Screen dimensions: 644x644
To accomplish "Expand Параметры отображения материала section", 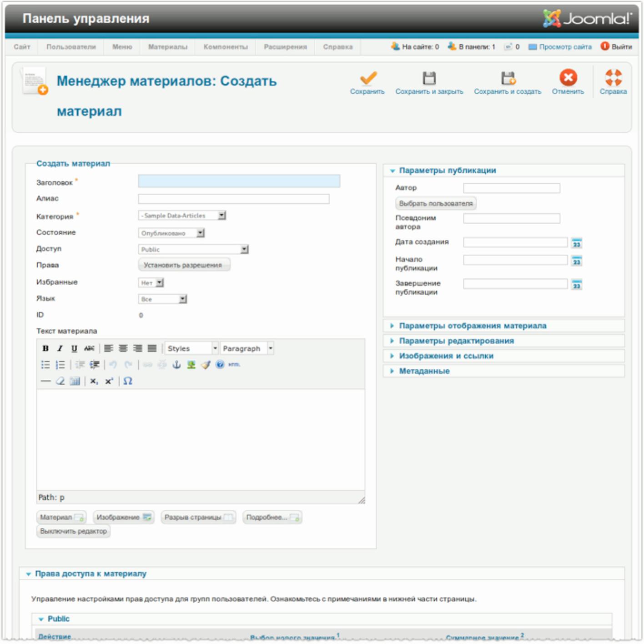I will (x=473, y=326).
